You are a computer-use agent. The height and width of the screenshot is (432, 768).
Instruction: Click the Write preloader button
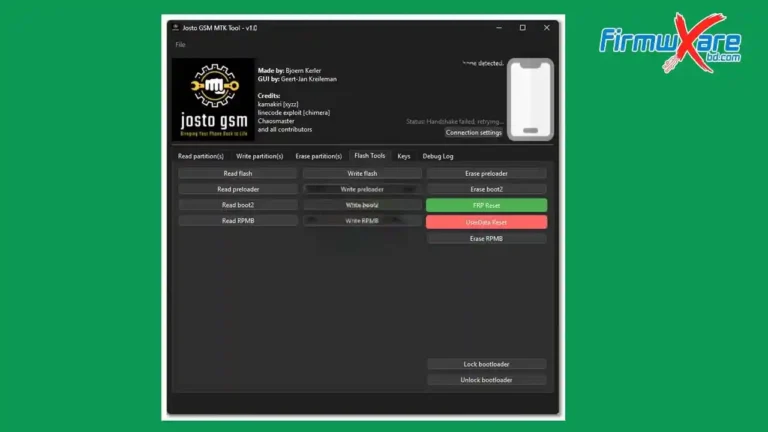click(x=362, y=189)
